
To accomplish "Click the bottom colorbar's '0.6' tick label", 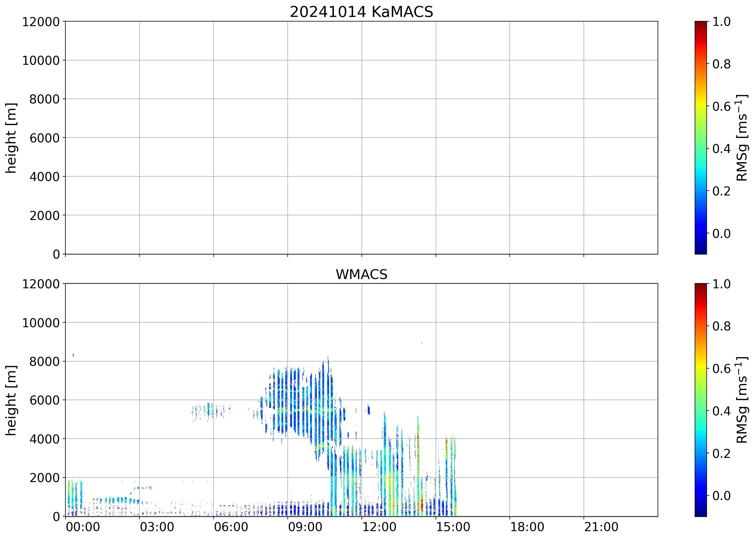I will pyautogui.click(x=721, y=369).
